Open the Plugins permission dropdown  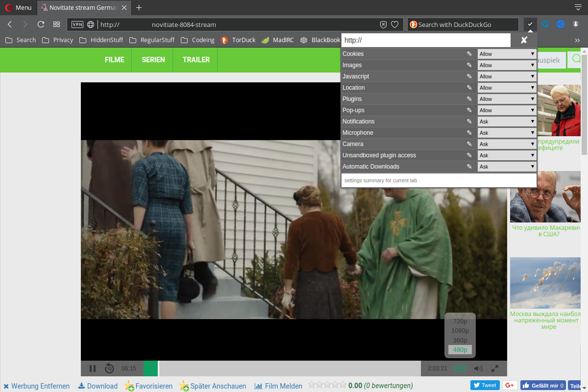507,99
